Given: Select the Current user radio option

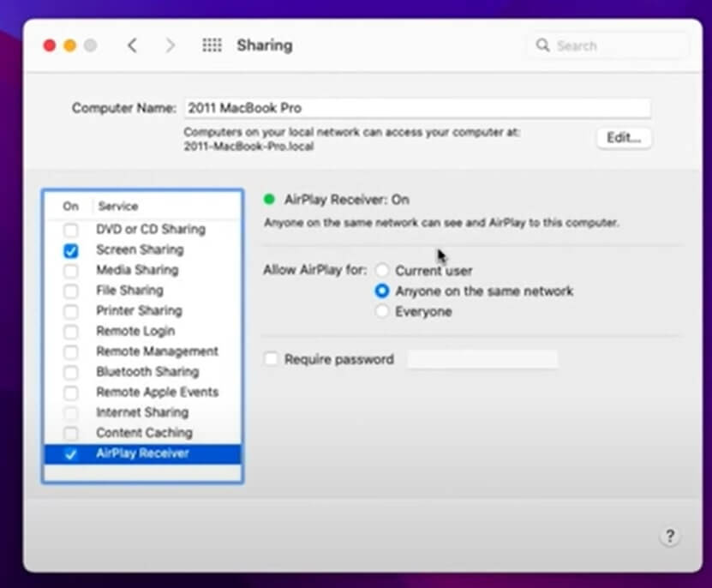Looking at the screenshot, I should [382, 271].
